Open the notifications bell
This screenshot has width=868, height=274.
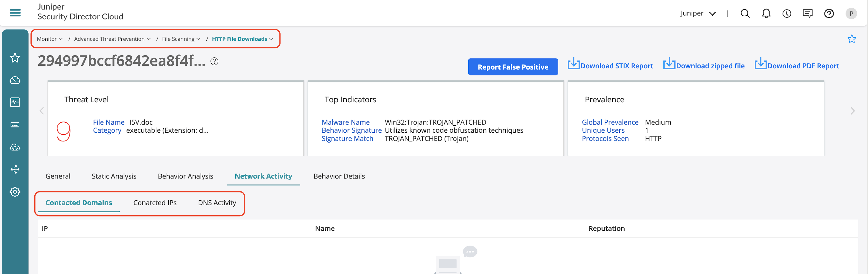(766, 14)
